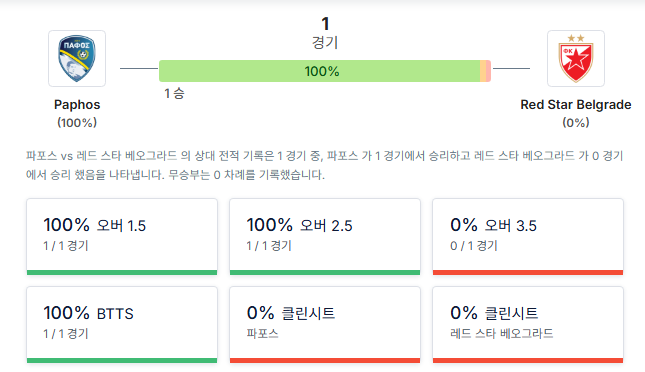Click the 100% label inside win bar
The height and width of the screenshot is (372, 645).
pos(322,71)
